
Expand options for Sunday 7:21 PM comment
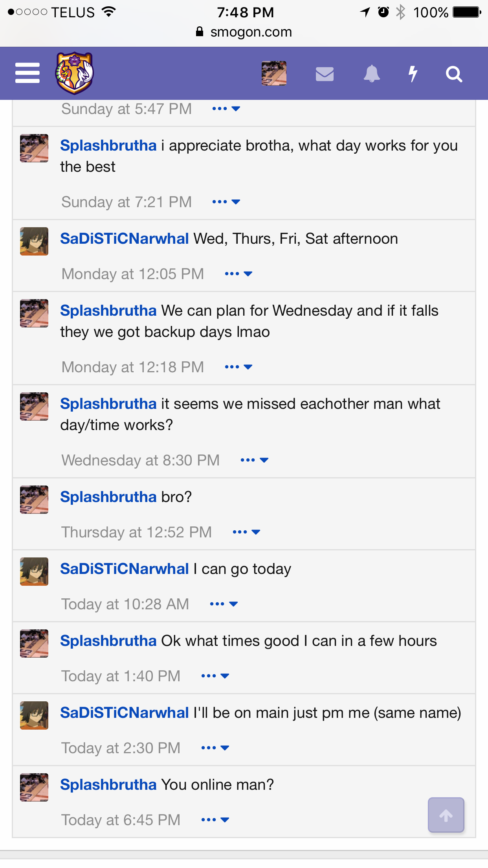coord(226,202)
